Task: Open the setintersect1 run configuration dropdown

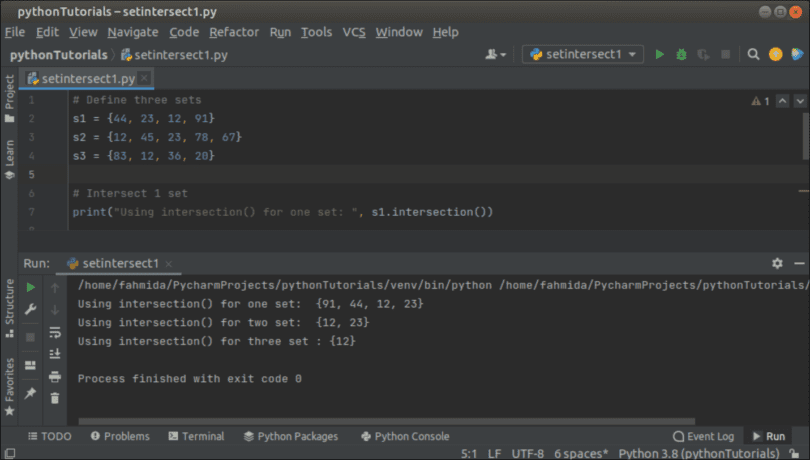Action: (583, 54)
